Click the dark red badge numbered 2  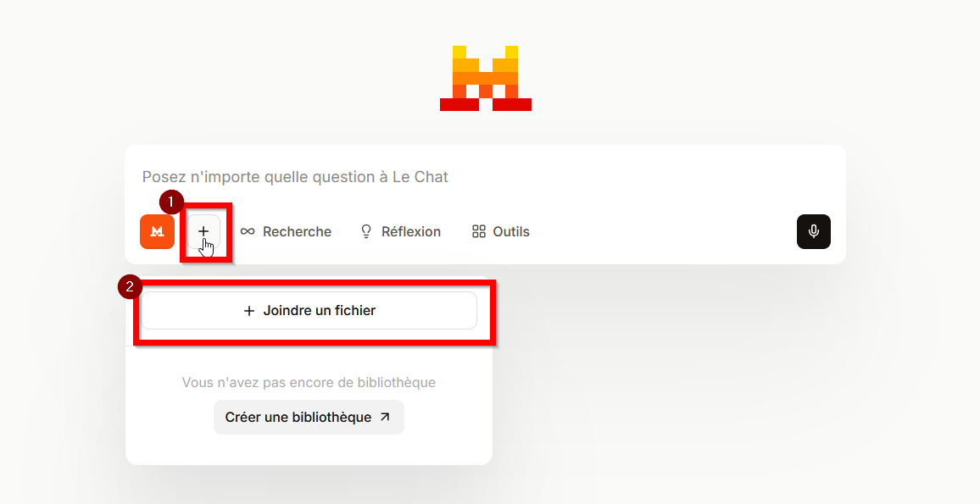129,286
